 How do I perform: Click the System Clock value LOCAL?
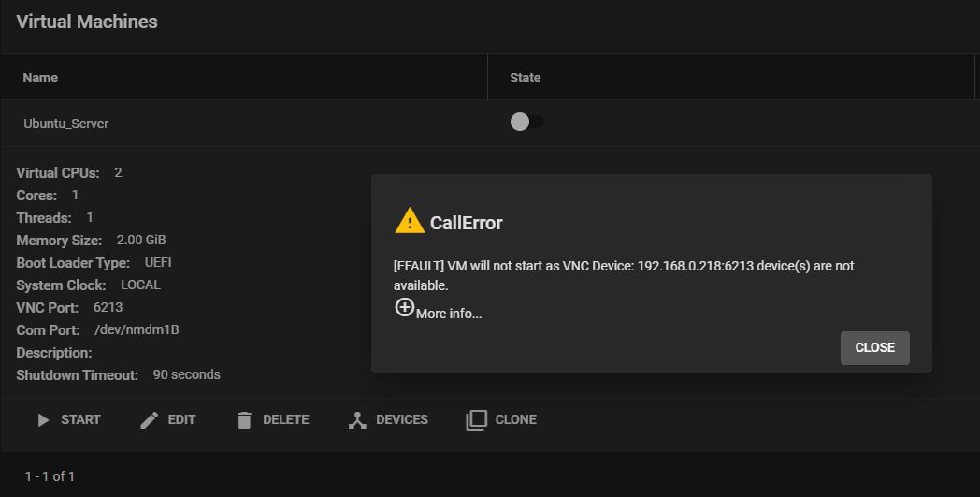pyautogui.click(x=140, y=285)
